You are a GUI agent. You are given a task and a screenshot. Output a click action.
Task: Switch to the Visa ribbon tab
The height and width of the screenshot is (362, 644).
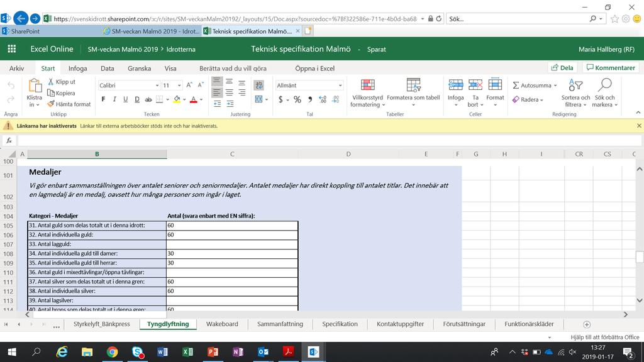[x=170, y=68]
